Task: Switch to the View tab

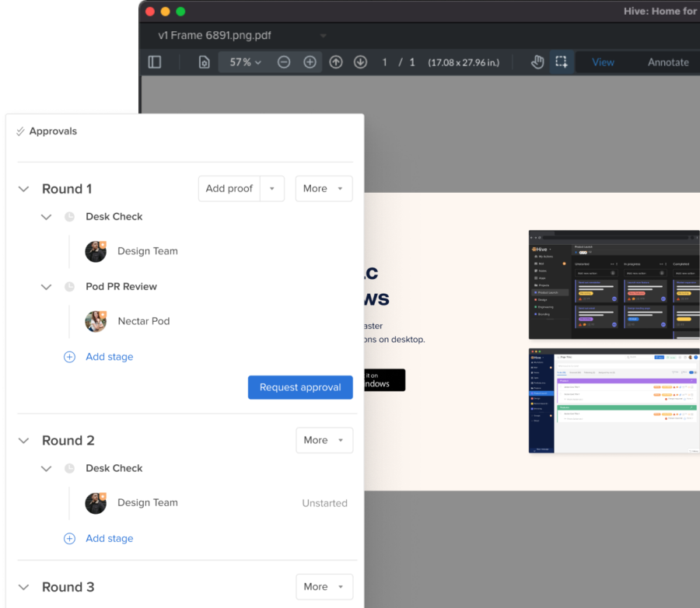Action: point(603,61)
